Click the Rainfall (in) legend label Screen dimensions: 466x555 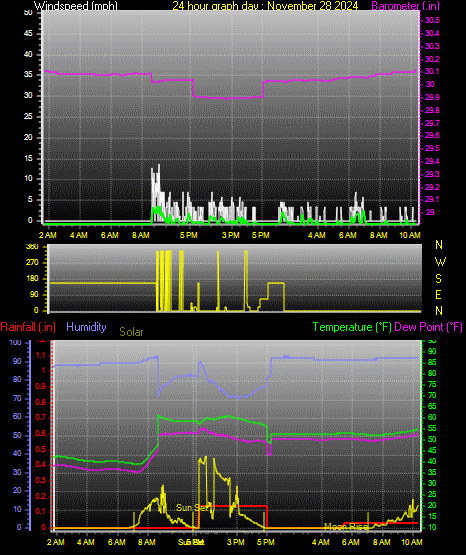[x=28, y=327]
